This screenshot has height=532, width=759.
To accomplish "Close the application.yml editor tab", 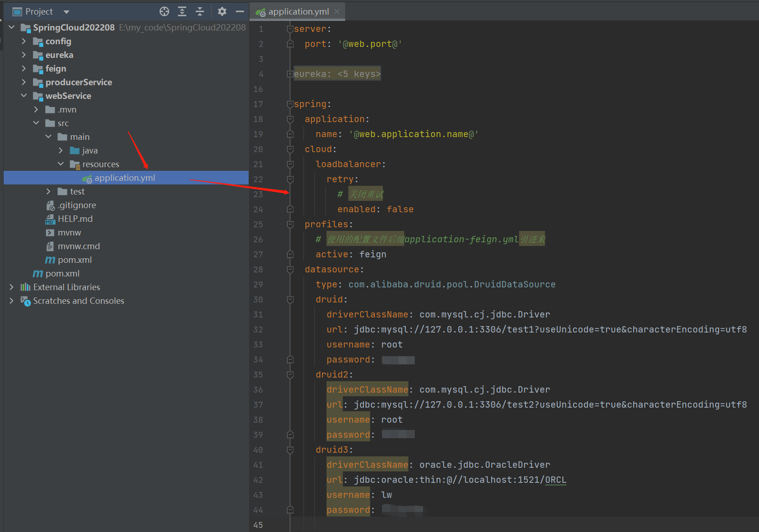I will pyautogui.click(x=337, y=11).
